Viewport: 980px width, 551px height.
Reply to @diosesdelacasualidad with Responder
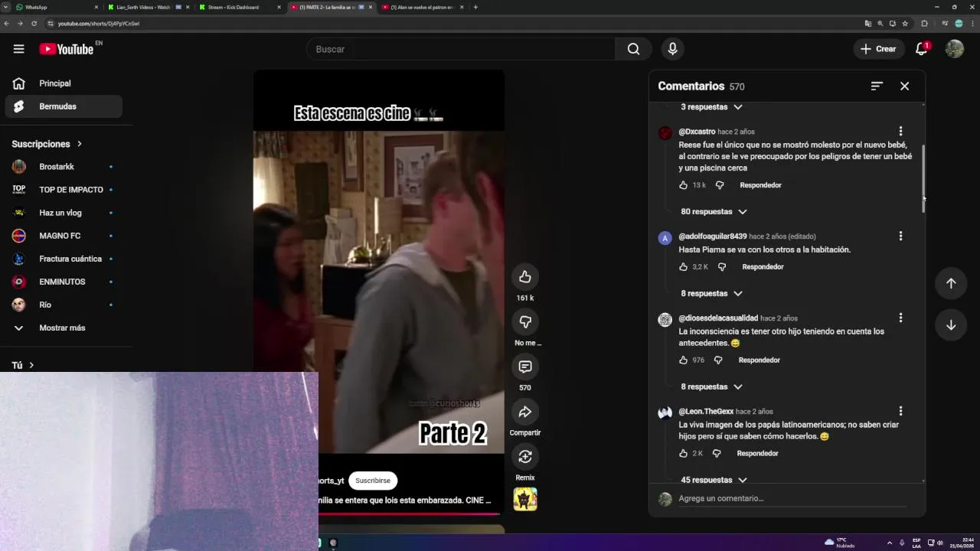point(759,360)
